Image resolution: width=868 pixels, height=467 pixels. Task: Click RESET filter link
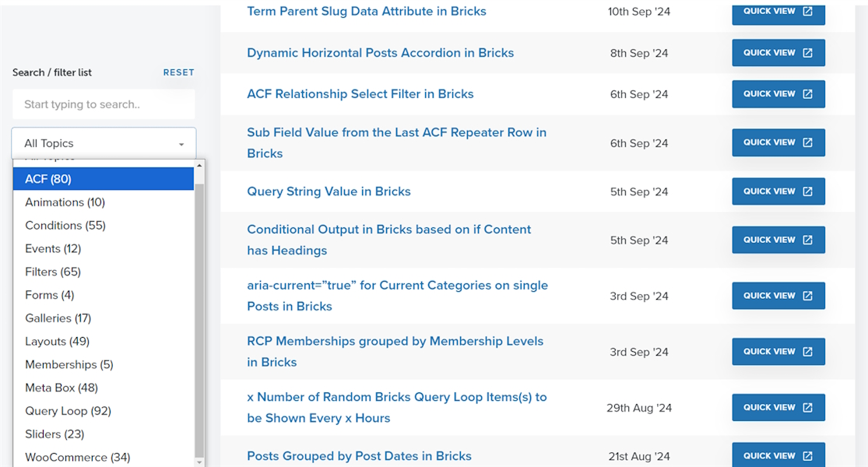[178, 72]
